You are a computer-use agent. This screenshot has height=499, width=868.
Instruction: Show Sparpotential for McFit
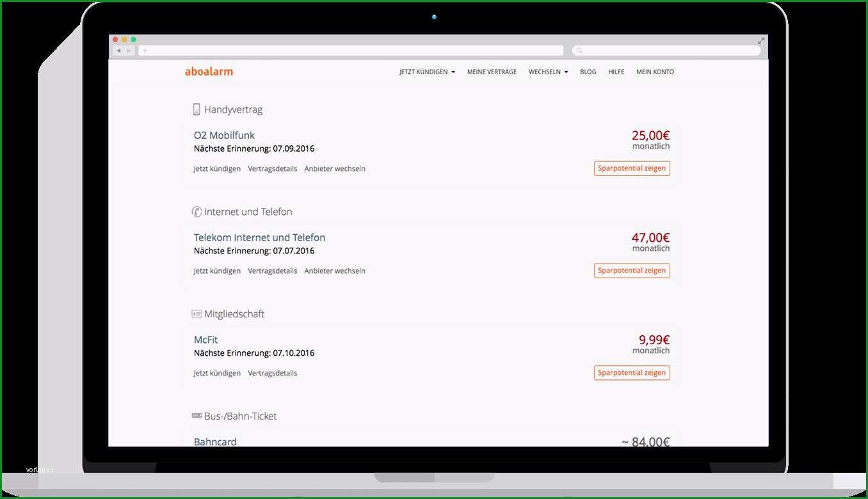point(632,372)
